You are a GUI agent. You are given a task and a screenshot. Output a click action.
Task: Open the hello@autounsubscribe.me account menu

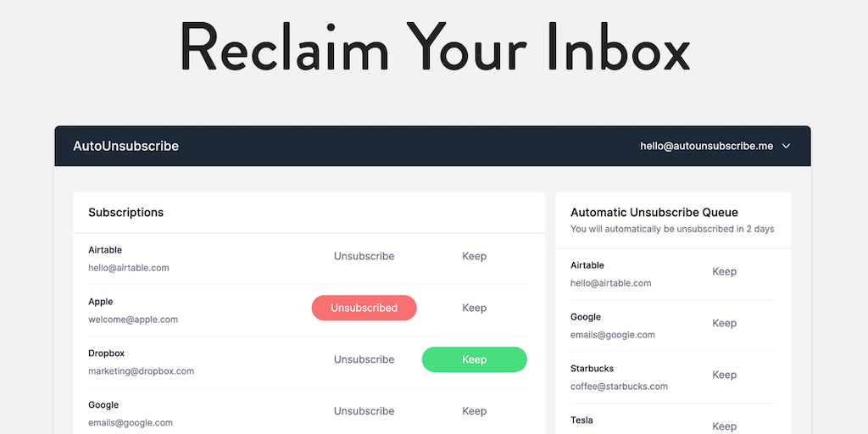(x=706, y=146)
